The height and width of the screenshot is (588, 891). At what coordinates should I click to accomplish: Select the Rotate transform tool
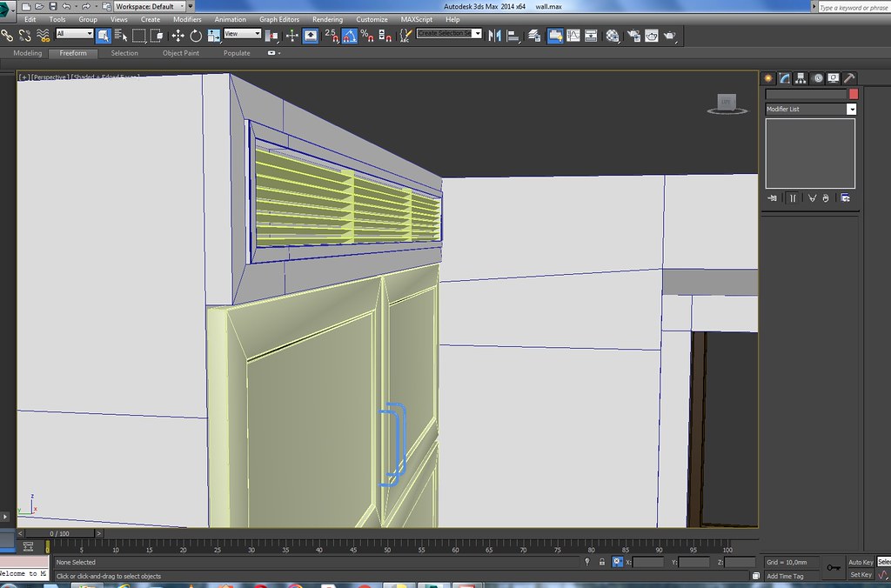(x=196, y=36)
